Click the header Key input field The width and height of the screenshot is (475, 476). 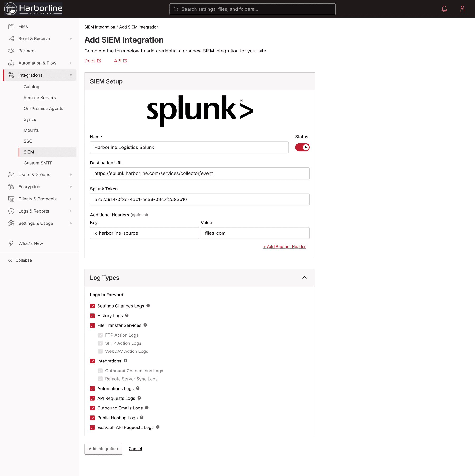tap(144, 233)
